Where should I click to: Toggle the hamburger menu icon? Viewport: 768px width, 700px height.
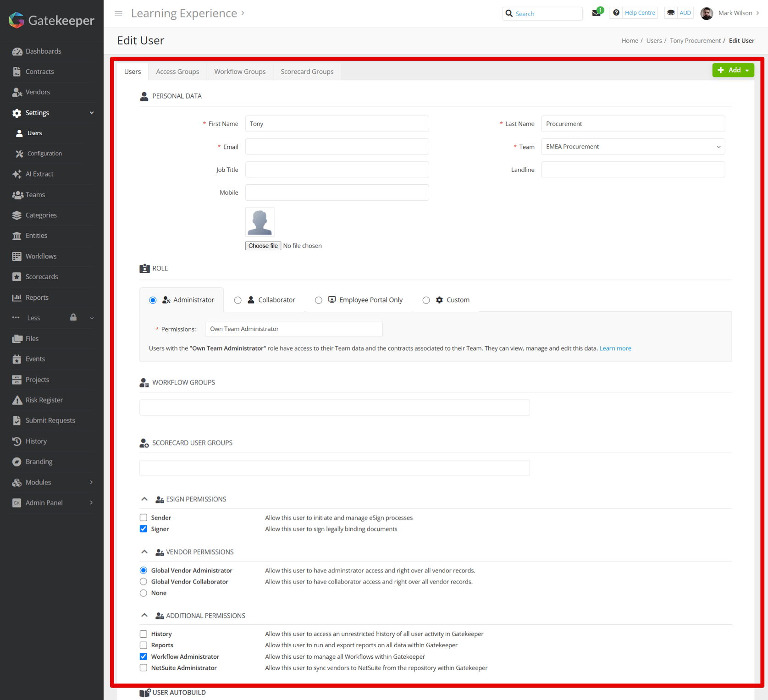tap(118, 14)
